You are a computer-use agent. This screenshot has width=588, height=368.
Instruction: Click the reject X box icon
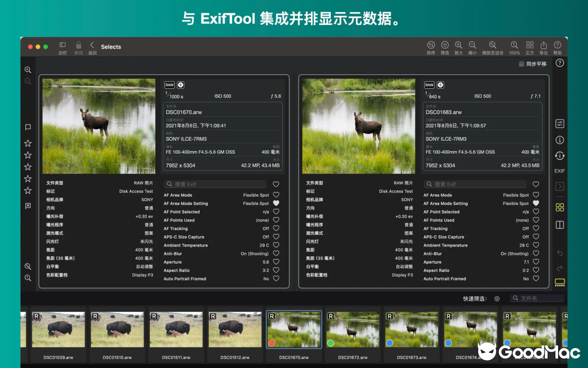coord(28,206)
